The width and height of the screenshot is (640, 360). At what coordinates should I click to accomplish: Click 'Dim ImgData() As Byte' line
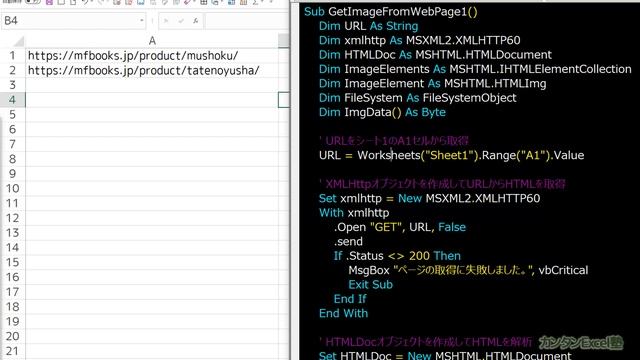(x=382, y=112)
